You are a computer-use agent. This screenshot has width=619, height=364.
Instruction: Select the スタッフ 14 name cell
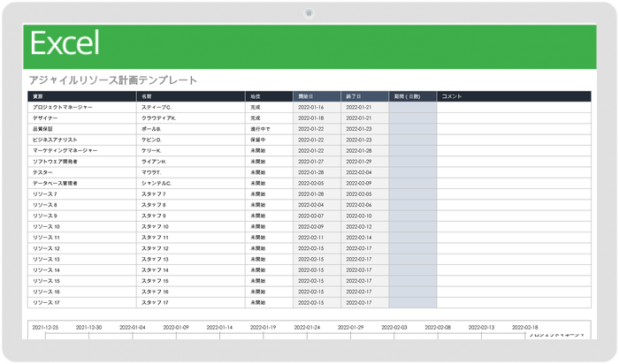191,270
